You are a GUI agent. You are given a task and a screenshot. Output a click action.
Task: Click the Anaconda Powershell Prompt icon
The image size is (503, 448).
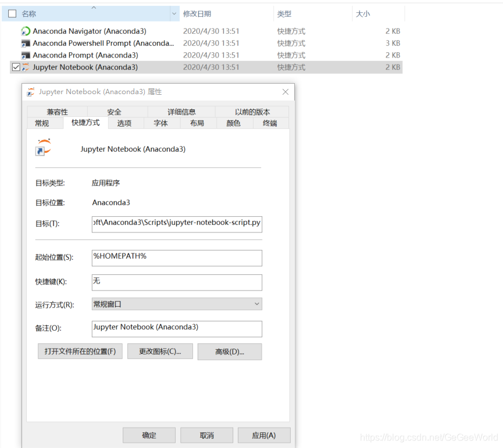coord(26,43)
